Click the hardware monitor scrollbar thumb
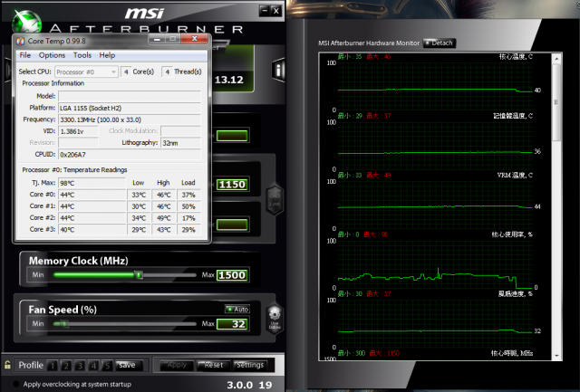 click(x=556, y=102)
